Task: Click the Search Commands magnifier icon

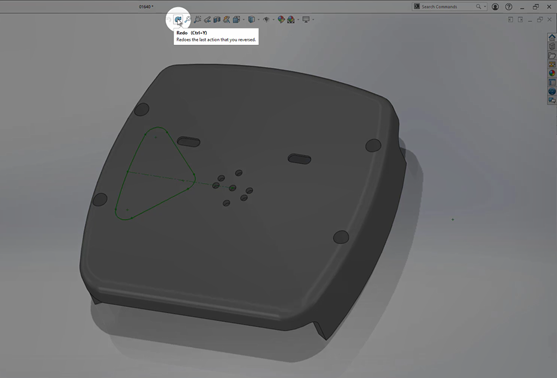Action: point(478,6)
